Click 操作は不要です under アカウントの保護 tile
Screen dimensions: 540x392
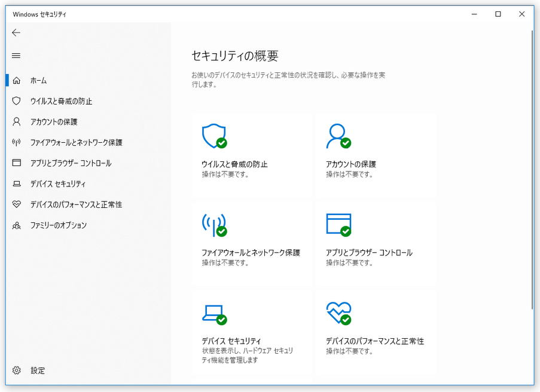coord(350,174)
